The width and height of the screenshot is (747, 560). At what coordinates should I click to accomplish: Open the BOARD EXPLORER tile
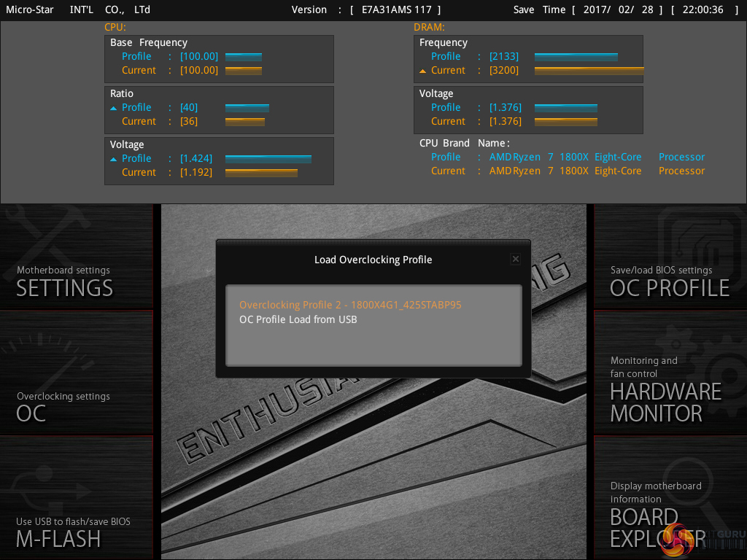click(x=670, y=497)
